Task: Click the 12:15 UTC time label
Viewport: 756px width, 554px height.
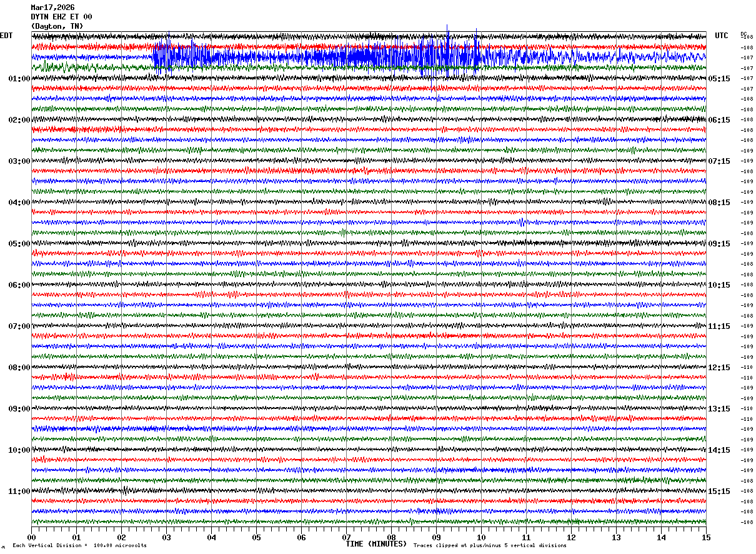Action: 719,368
